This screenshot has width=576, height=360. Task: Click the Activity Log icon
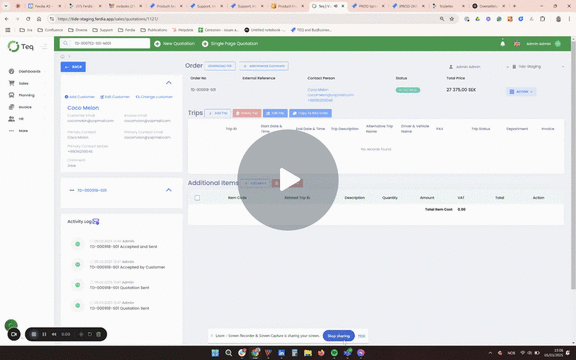[96, 222]
